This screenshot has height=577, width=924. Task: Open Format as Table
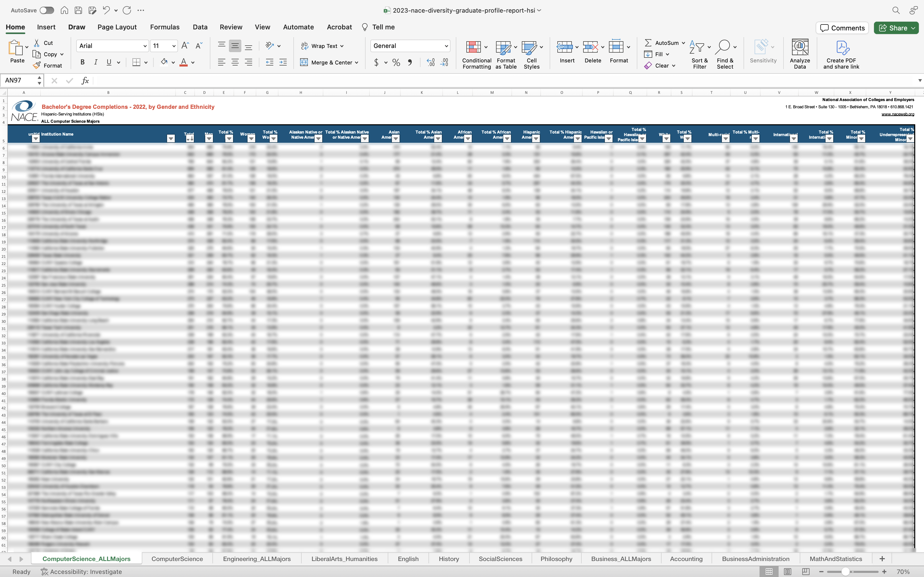click(506, 54)
